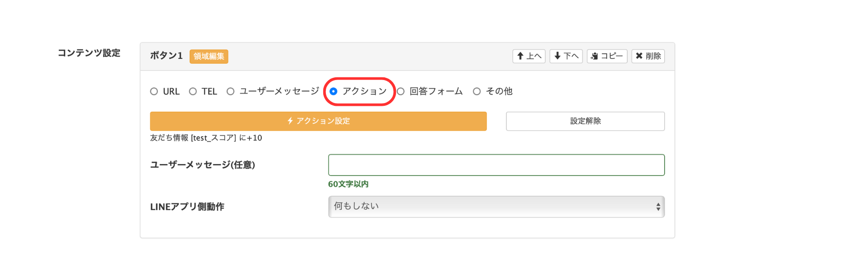The image size is (868, 265).
Task: Click the LINEアプリ側動作 label
Action: coord(187,207)
